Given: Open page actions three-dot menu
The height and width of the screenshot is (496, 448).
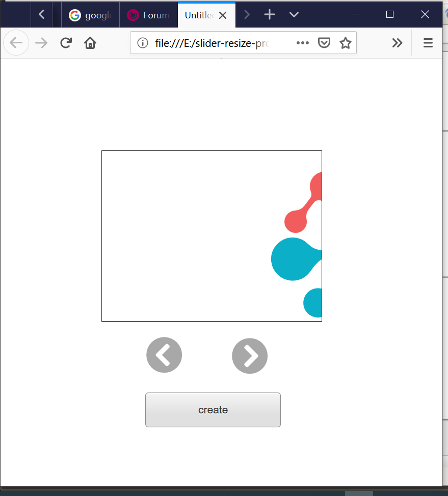Looking at the screenshot, I should pyautogui.click(x=303, y=43).
